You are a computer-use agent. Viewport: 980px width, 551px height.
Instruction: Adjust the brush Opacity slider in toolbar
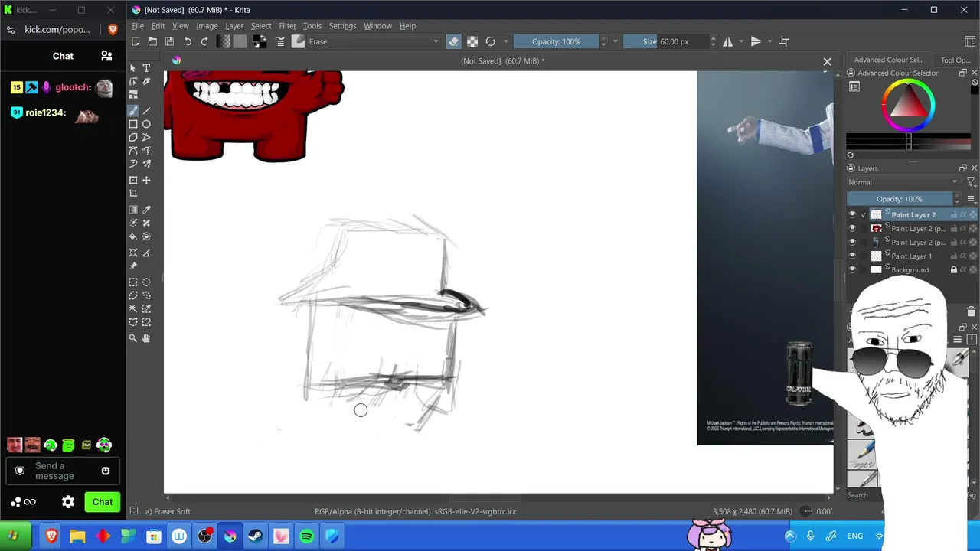556,41
